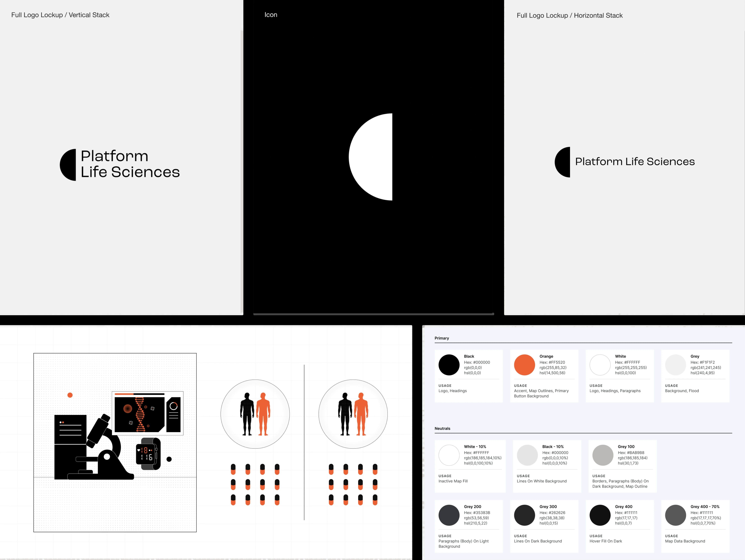745x560 pixels.
Task: Select the White primary swatch circle
Action: point(600,365)
